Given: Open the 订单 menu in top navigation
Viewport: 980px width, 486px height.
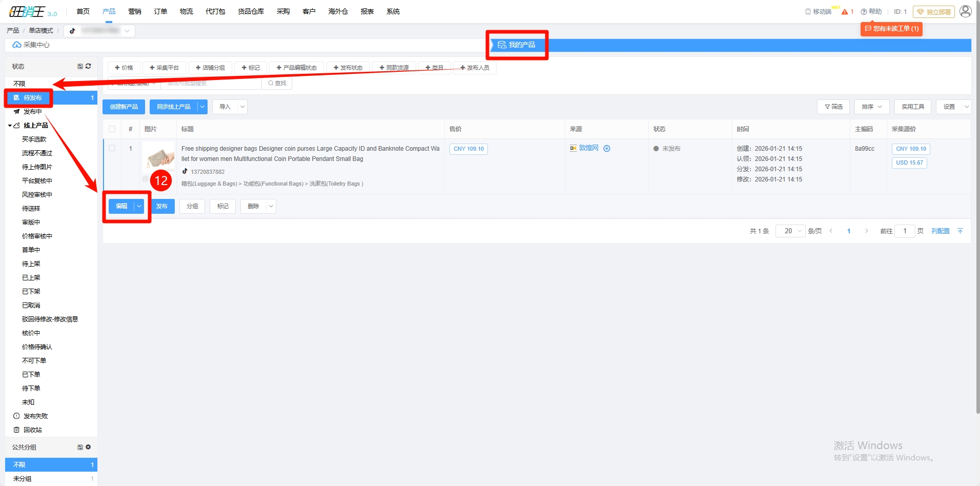Looking at the screenshot, I should click(160, 11).
